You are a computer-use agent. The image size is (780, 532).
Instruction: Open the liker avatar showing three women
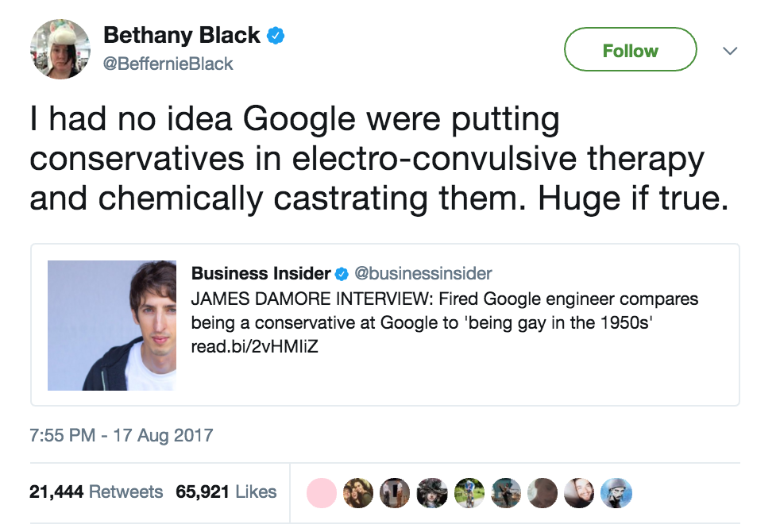click(x=357, y=492)
